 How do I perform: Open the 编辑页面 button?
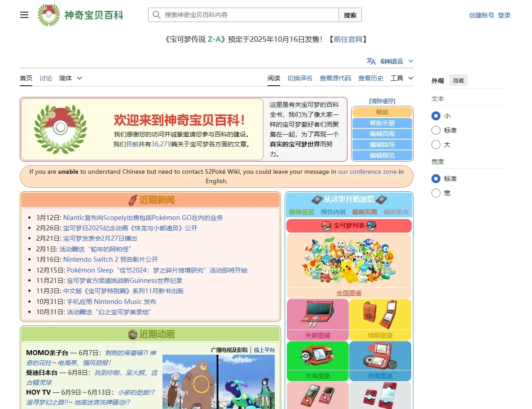(382, 134)
